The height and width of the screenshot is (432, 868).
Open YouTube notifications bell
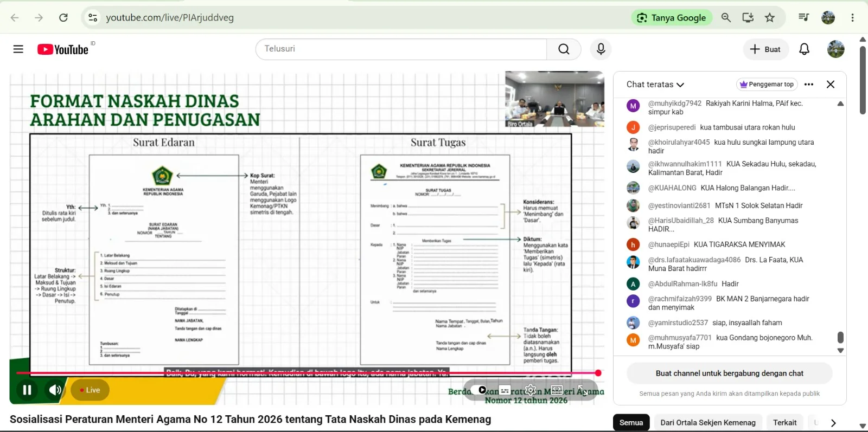(804, 49)
